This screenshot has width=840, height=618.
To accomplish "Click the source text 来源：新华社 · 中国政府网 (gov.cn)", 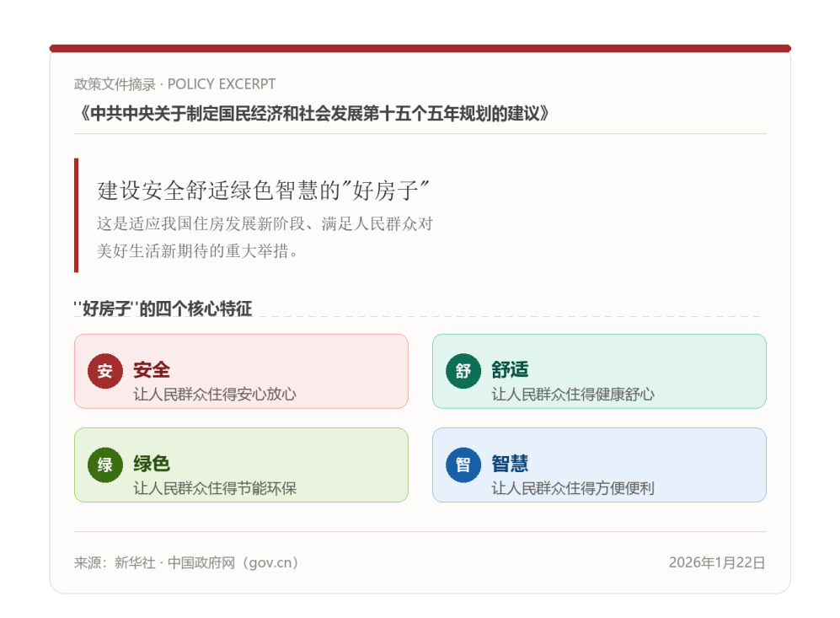I will 186,562.
